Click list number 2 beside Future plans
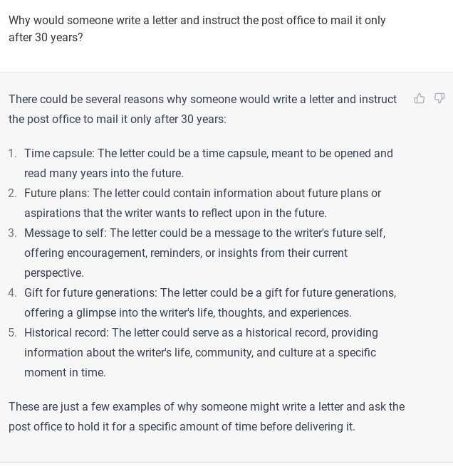The image size is (453, 476). pyautogui.click(x=12, y=194)
